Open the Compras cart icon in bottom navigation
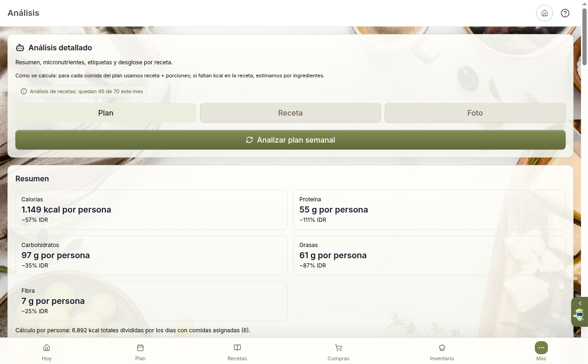Screen dimensions: 588x364 pyautogui.click(x=339, y=348)
